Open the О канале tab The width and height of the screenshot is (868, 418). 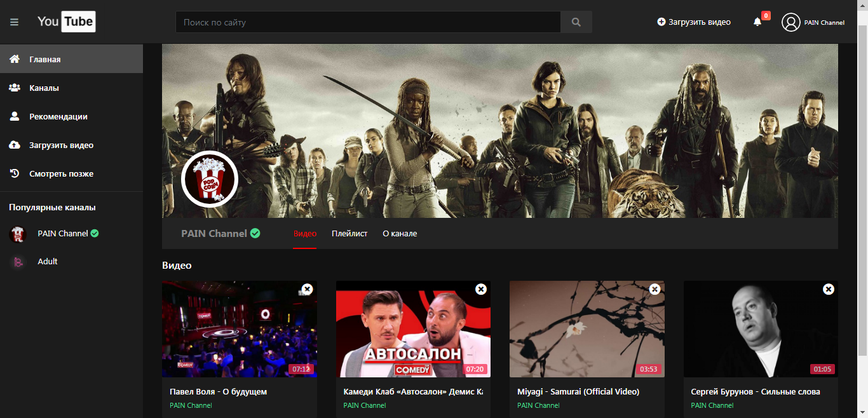click(x=400, y=234)
